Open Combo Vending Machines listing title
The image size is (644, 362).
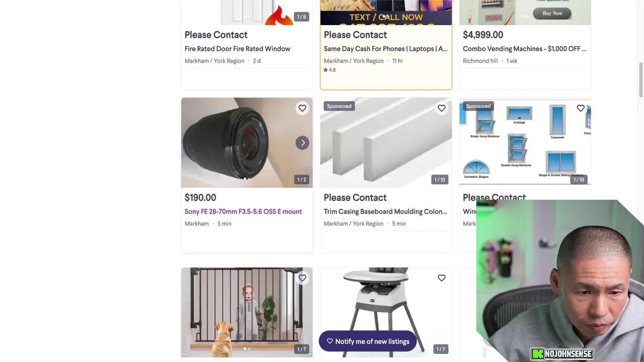(524, 49)
